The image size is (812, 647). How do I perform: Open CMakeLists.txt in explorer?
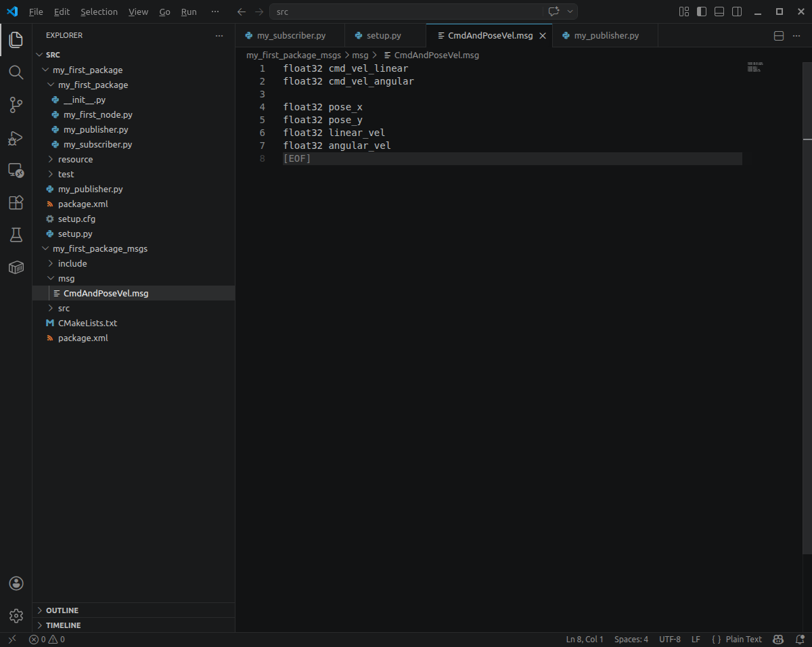coord(87,323)
